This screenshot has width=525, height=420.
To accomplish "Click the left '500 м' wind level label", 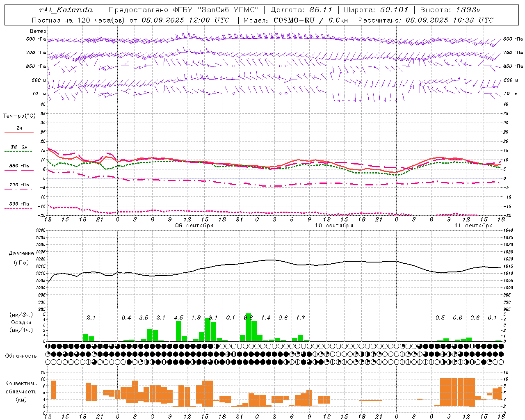I will coord(39,80).
